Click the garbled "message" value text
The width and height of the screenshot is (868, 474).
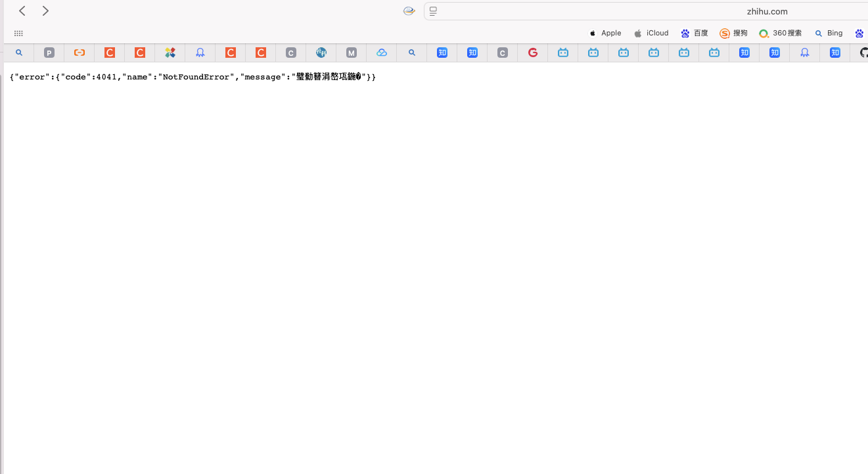329,77
